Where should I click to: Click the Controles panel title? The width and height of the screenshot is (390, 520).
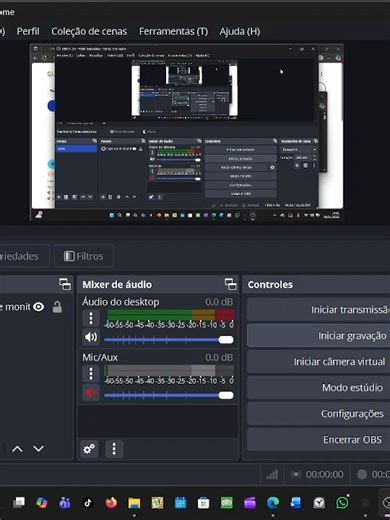coord(270,284)
